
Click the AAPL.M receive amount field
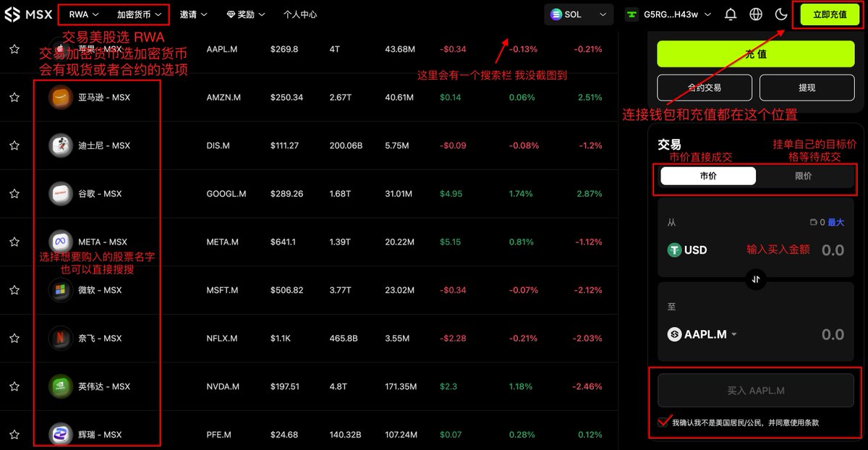(x=833, y=334)
